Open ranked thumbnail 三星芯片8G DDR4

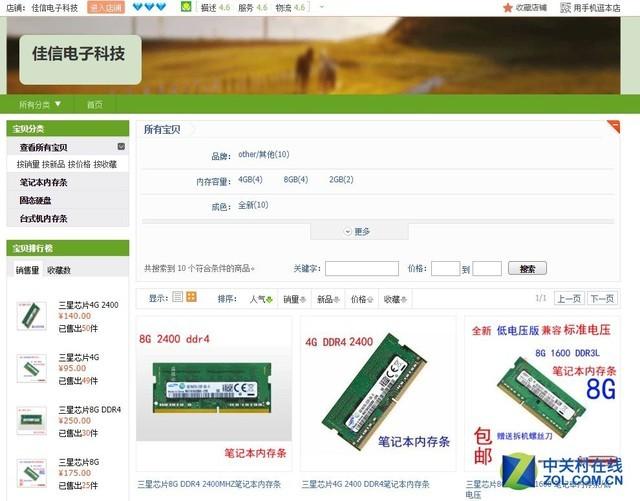click(31, 421)
